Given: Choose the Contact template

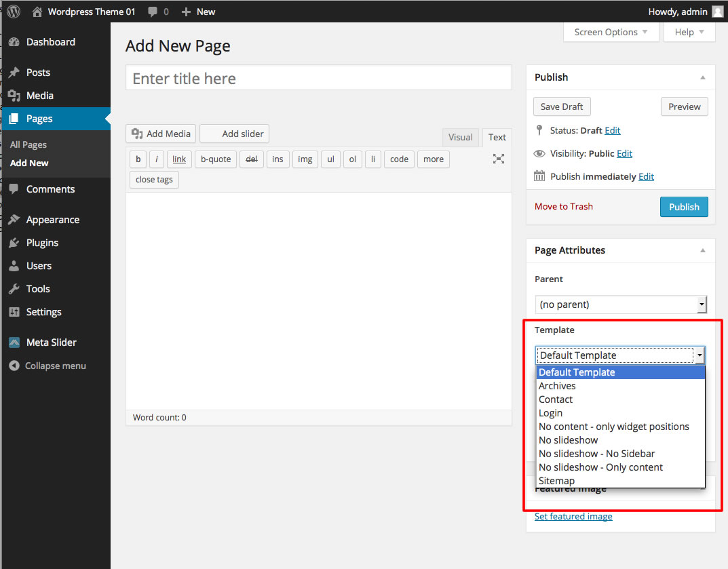Looking at the screenshot, I should pos(620,399).
